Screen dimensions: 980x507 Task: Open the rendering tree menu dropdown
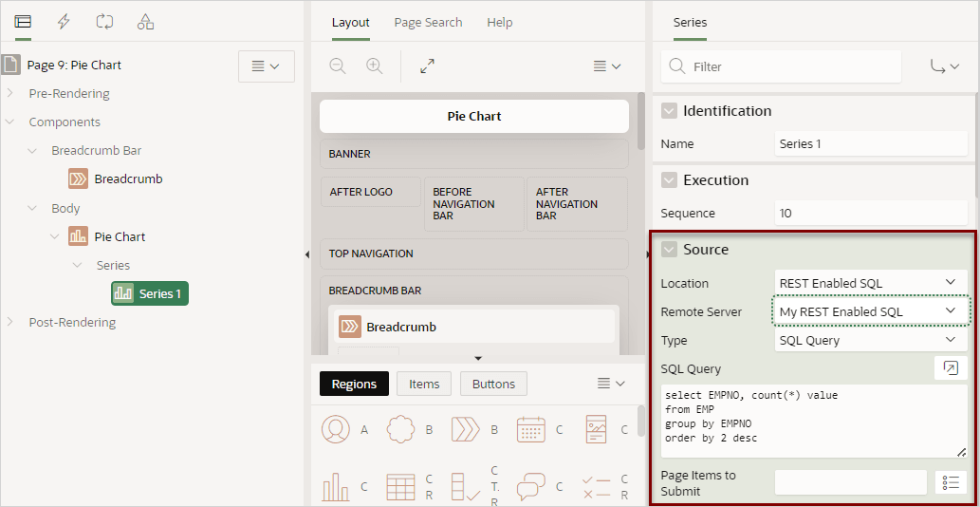267,66
